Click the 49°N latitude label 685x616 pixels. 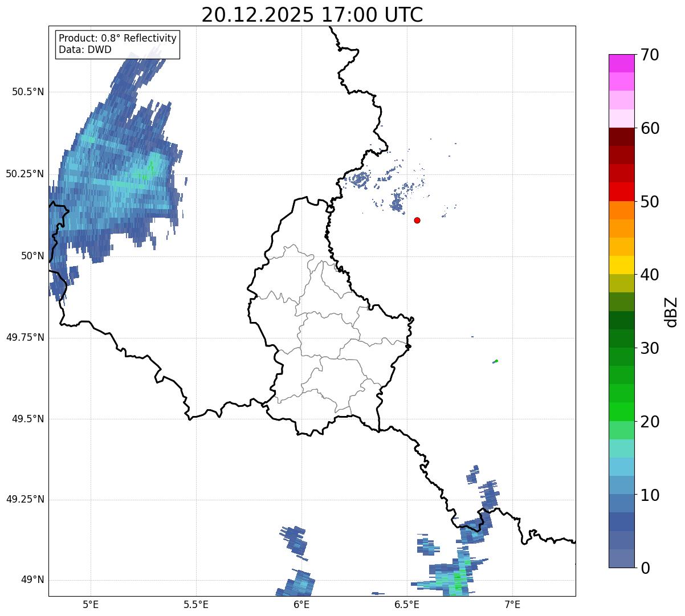tap(33, 580)
